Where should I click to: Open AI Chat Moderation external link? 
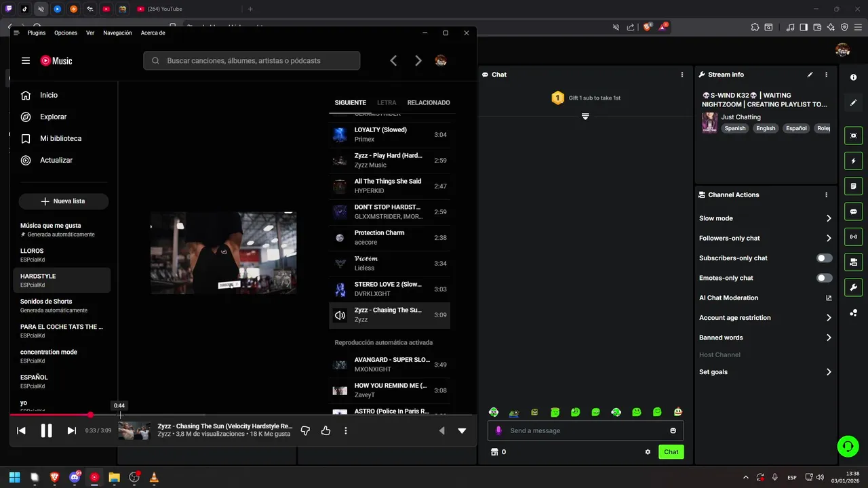coord(829,298)
